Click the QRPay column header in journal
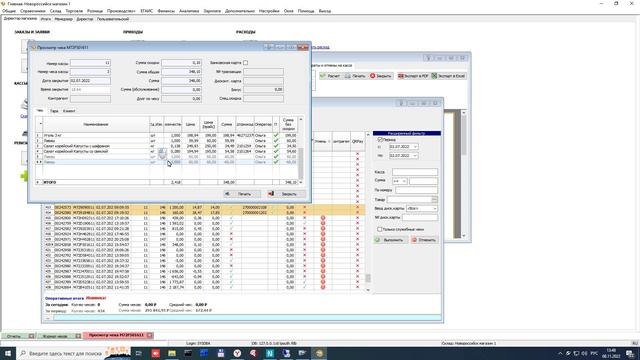 tap(358, 141)
